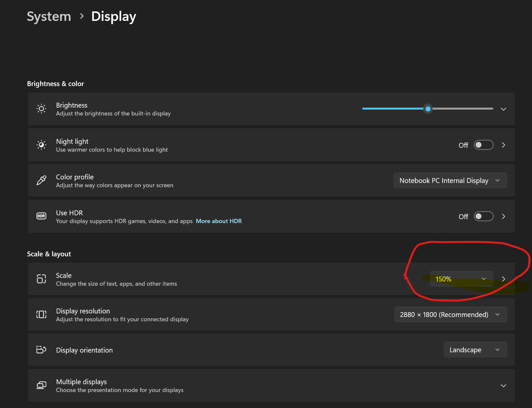Screen dimensions: 532x408
Task: Expand the Brightness options chevron
Action: 503,109
